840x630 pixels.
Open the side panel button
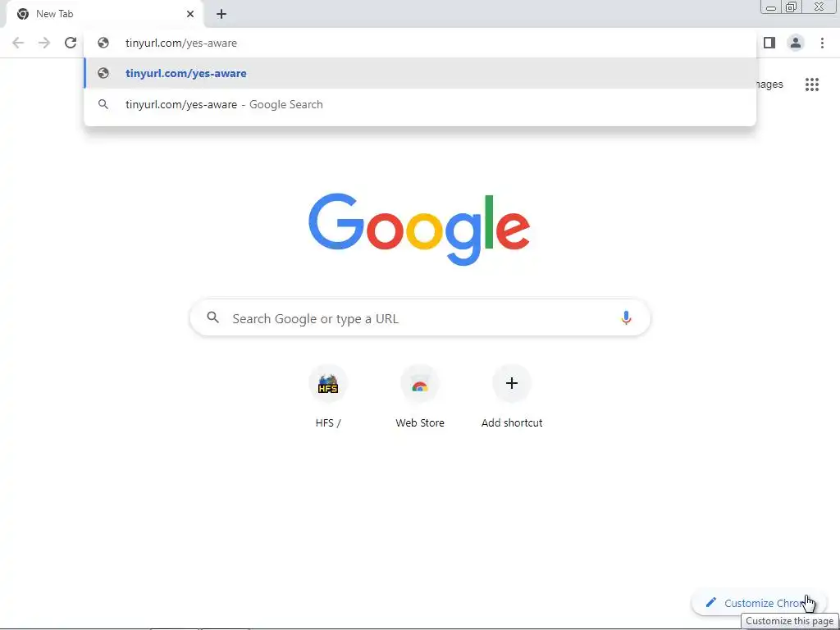(x=769, y=43)
